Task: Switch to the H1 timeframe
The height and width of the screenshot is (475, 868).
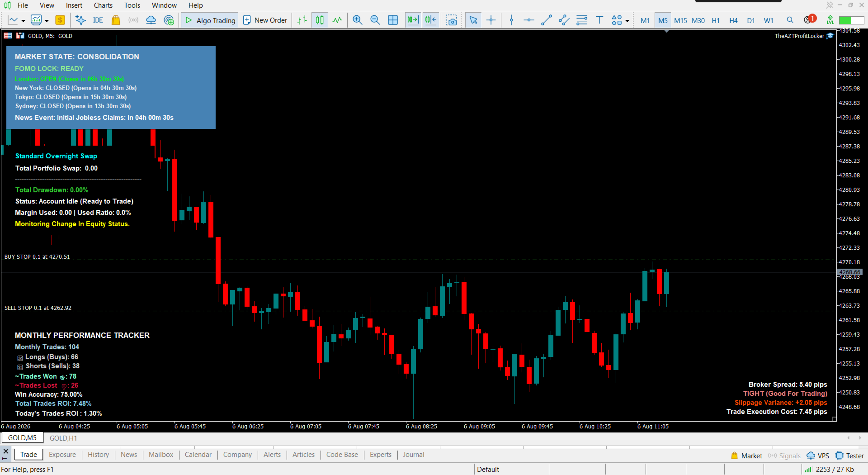Action: [x=716, y=21]
